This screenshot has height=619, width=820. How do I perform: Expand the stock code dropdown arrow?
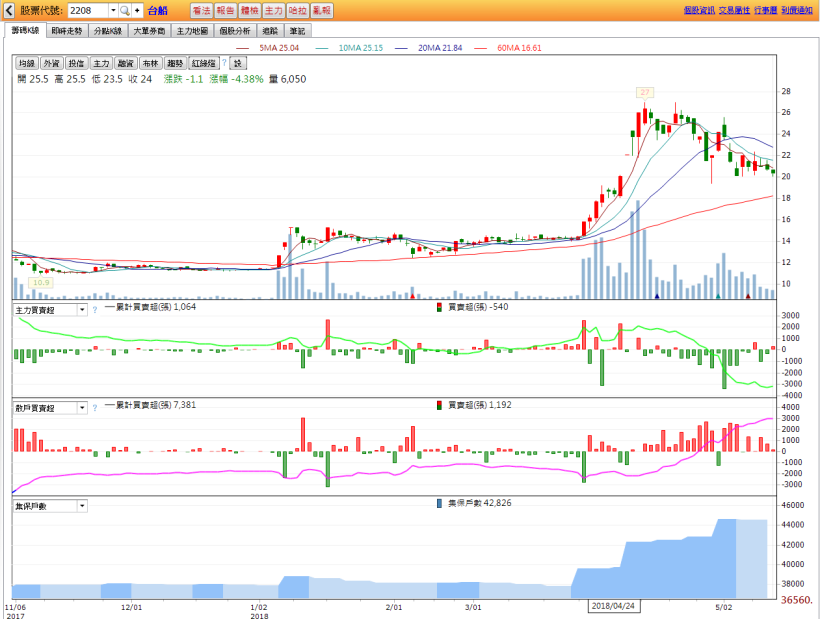pos(111,10)
